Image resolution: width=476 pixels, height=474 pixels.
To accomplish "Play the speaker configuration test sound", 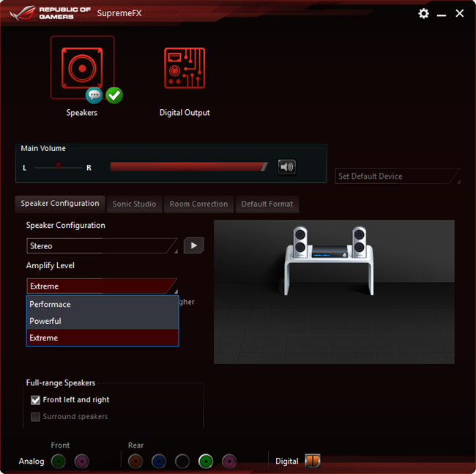I will (x=193, y=245).
